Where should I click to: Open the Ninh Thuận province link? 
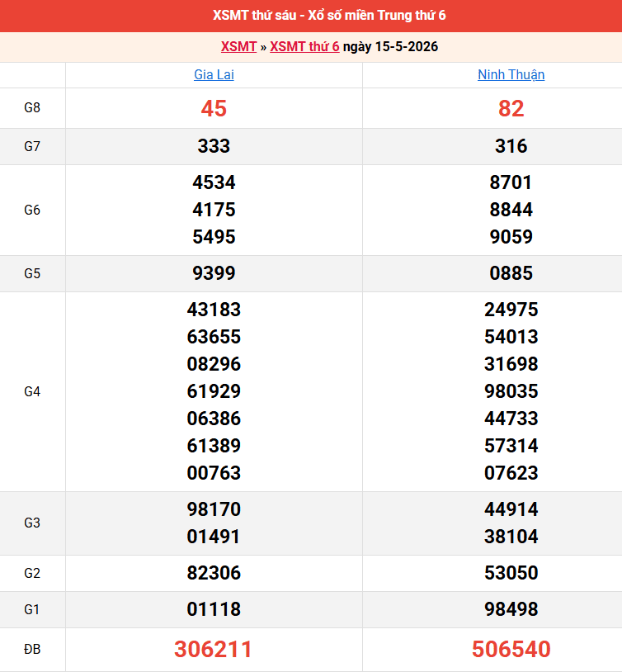(x=511, y=74)
